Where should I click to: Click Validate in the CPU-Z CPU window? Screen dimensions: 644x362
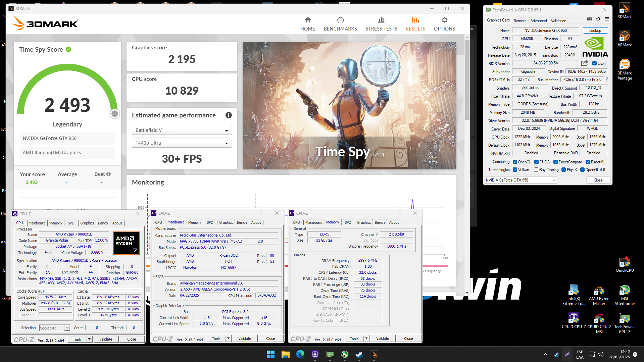[106, 339]
